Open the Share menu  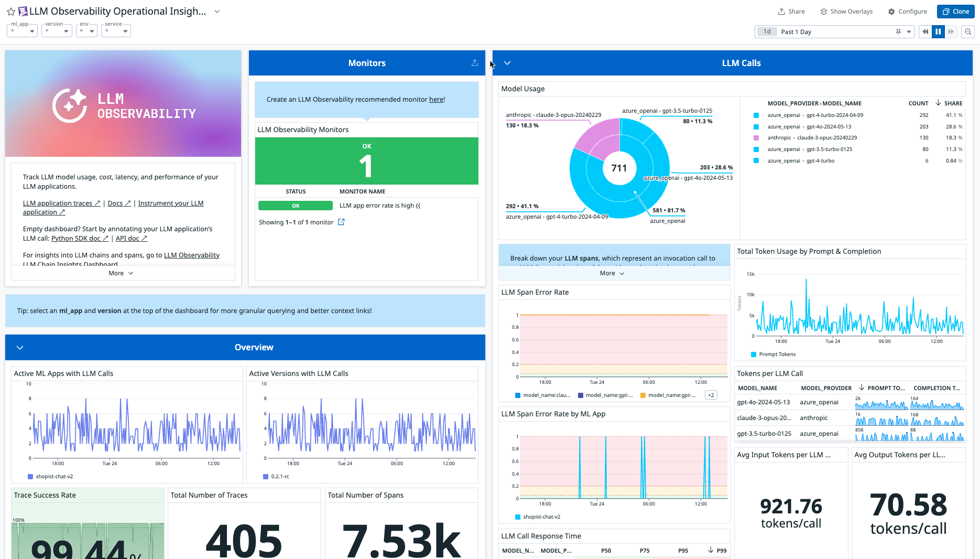click(791, 11)
